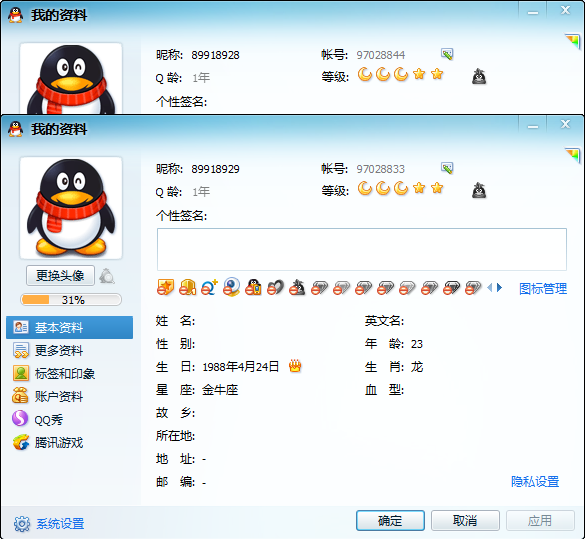Click the birthday crown icon next to 1988年4月24日
The width and height of the screenshot is (585, 539).
[x=295, y=366]
